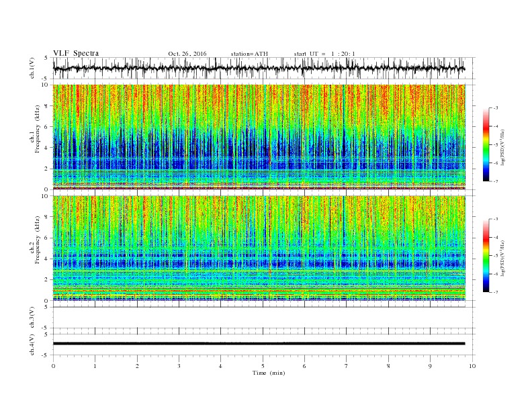Click the time axis tick label "1"

coord(95,366)
